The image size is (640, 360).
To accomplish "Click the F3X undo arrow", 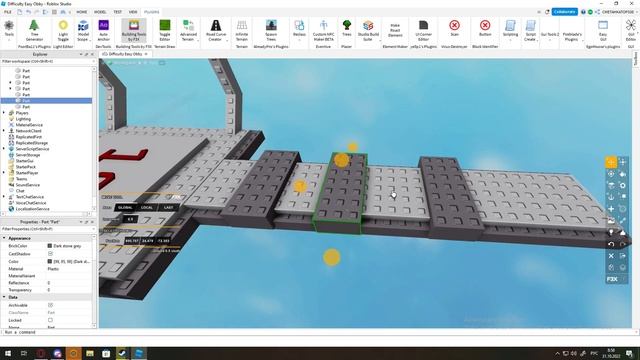I will 611,244.
